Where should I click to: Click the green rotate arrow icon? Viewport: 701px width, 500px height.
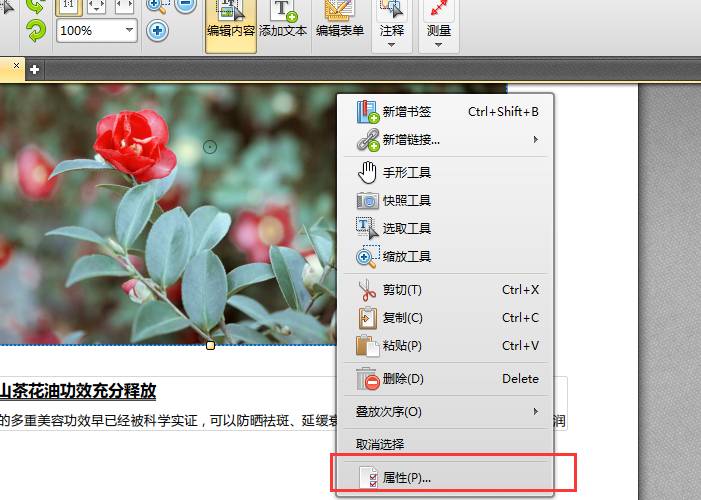[x=36, y=31]
